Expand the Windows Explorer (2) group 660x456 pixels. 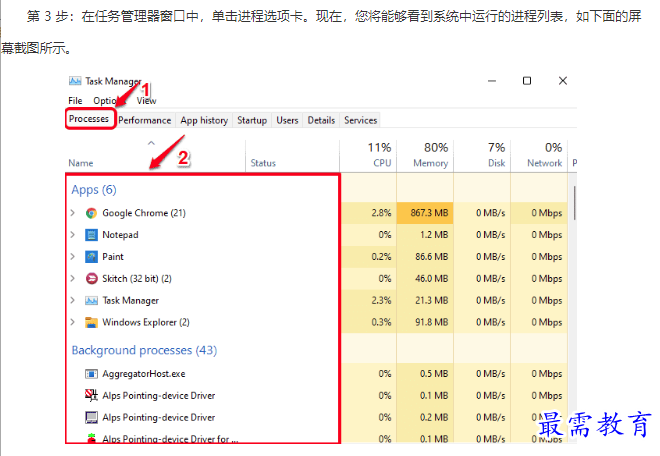tap(73, 323)
